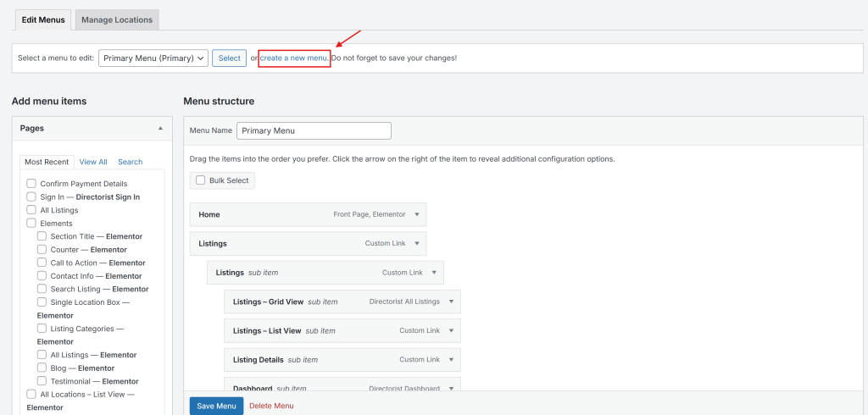Viewport: 868px width, 415px height.
Task: Enable the Counter — Elementor checkbox
Action: pos(42,250)
